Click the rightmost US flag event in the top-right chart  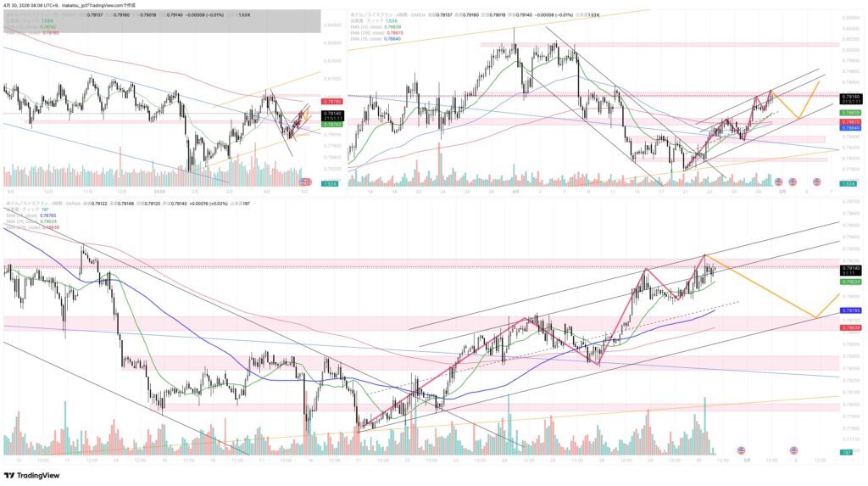coord(817,182)
